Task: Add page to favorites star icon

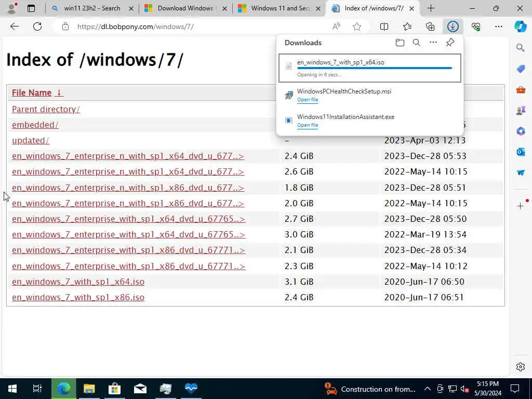Action: point(356,26)
